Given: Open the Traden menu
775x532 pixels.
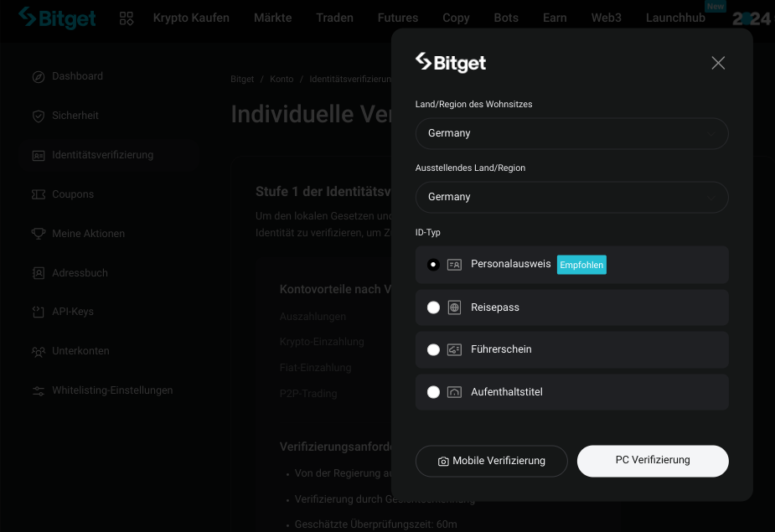Looking at the screenshot, I should (x=334, y=18).
